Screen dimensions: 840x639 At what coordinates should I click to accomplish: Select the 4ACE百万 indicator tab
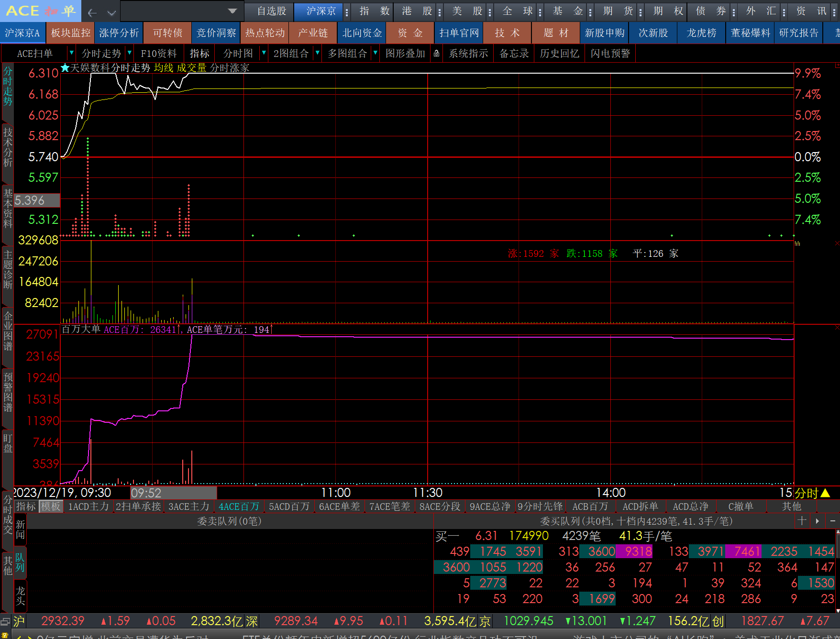(239, 507)
